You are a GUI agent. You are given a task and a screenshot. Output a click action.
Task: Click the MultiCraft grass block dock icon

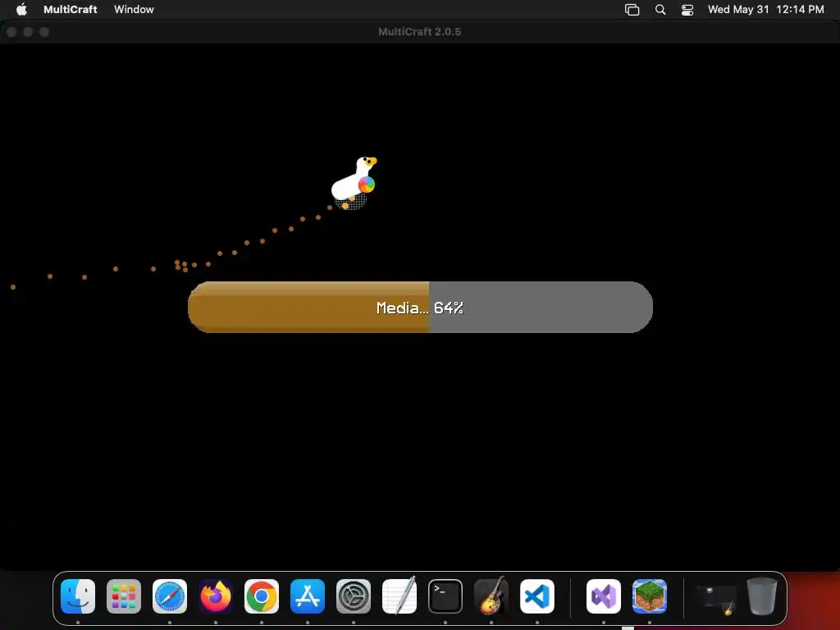coord(650,596)
